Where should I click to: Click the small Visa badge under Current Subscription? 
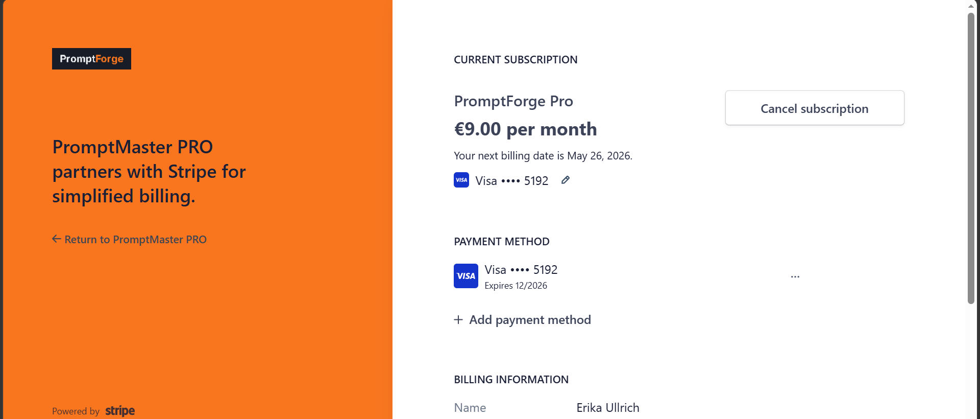point(461,180)
